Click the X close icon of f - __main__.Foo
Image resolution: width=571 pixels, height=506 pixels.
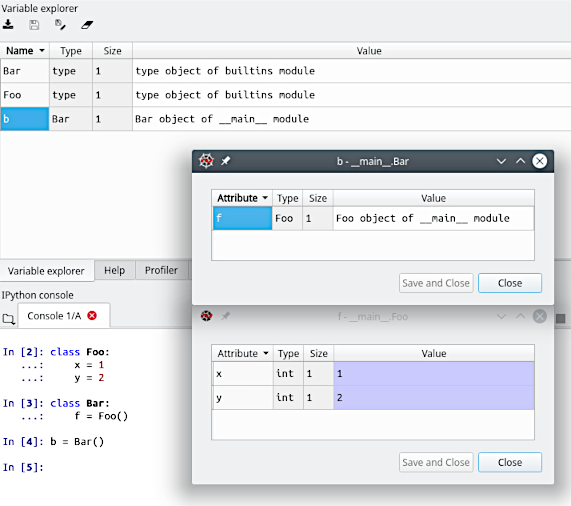(540, 316)
